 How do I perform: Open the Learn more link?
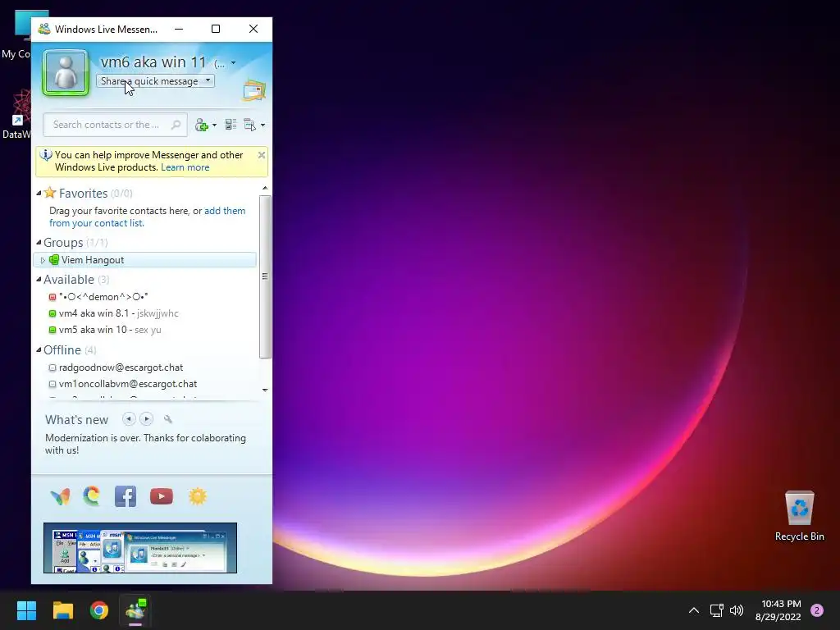coord(185,167)
